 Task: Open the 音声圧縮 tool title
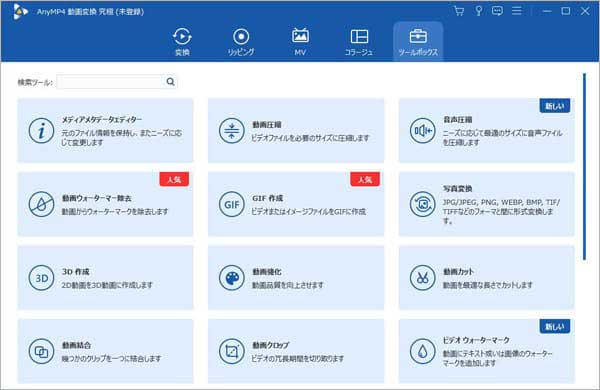coord(458,119)
